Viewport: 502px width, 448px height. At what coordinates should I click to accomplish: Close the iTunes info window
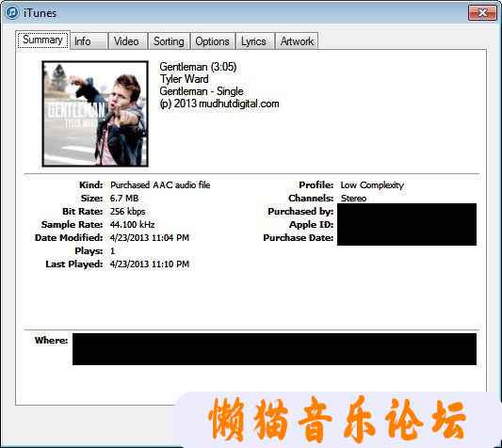click(x=482, y=13)
